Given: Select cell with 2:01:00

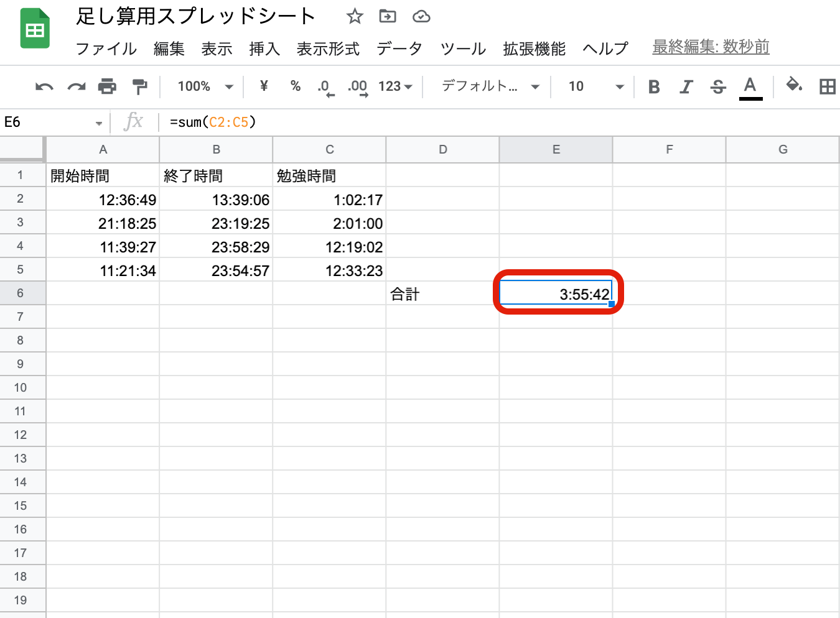Looking at the screenshot, I should [329, 223].
